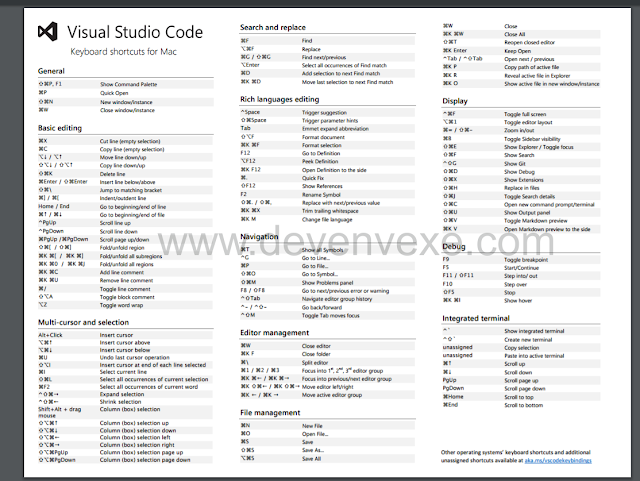Screen dimensions: 640x481
Task: Click the 'Rich languages editing' heading
Action: coord(280,99)
